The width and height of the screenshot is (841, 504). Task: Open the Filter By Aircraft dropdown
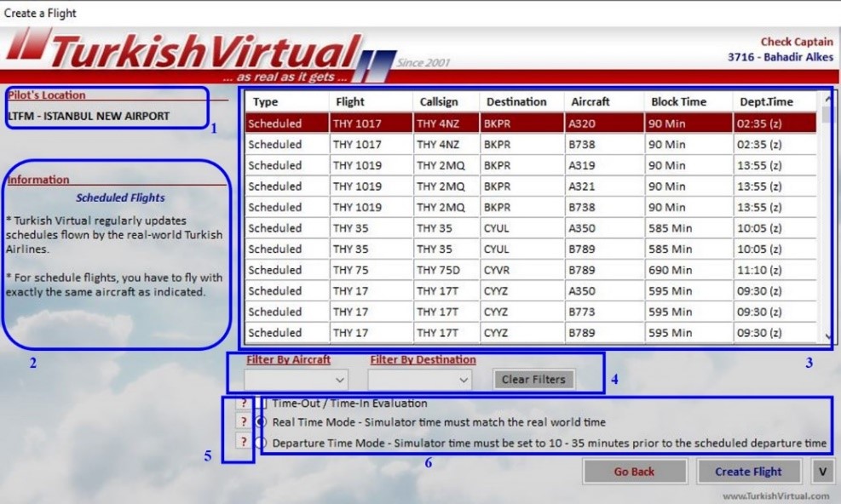[x=296, y=380]
